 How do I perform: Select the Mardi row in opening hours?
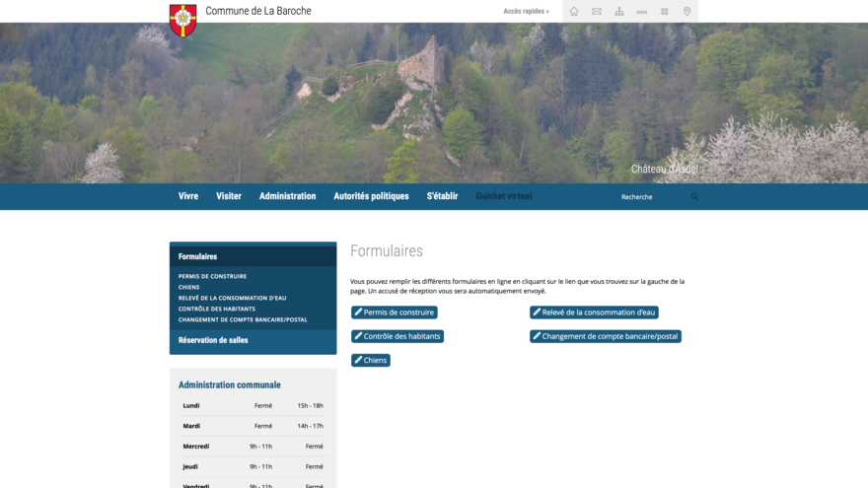[x=253, y=426]
